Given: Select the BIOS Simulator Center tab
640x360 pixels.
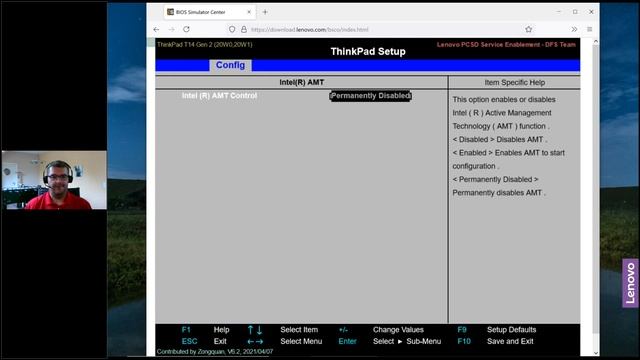Looking at the screenshot, I should [x=210, y=12].
